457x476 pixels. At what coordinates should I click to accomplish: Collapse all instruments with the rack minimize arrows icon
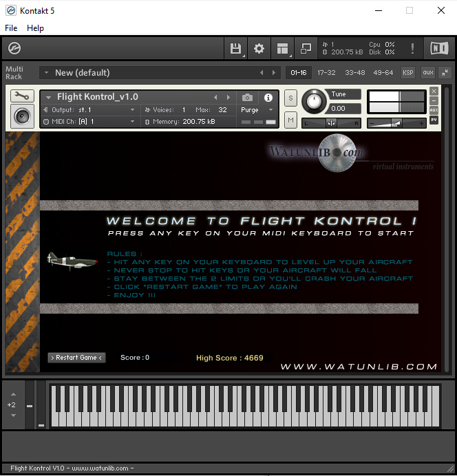tap(445, 72)
